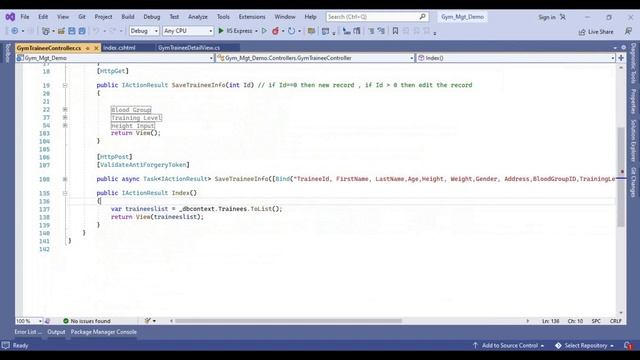The image size is (640, 360).
Task: Open the IIS Express launch options arrow
Action: 256,31
